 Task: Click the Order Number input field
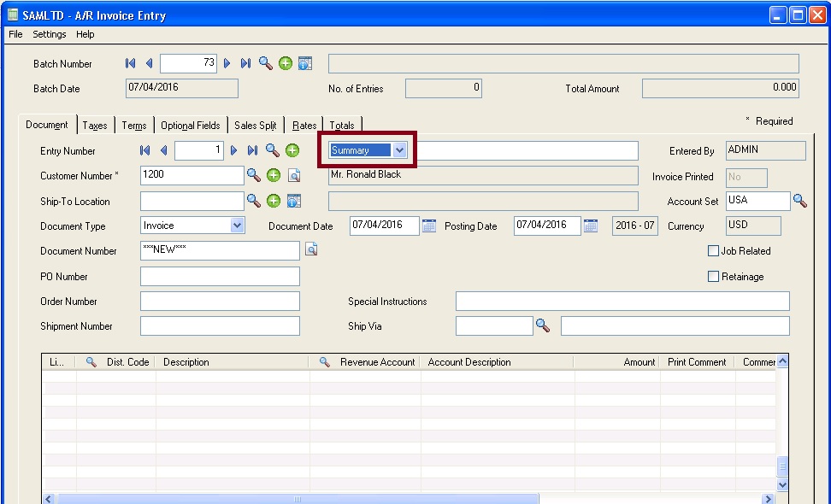[220, 301]
